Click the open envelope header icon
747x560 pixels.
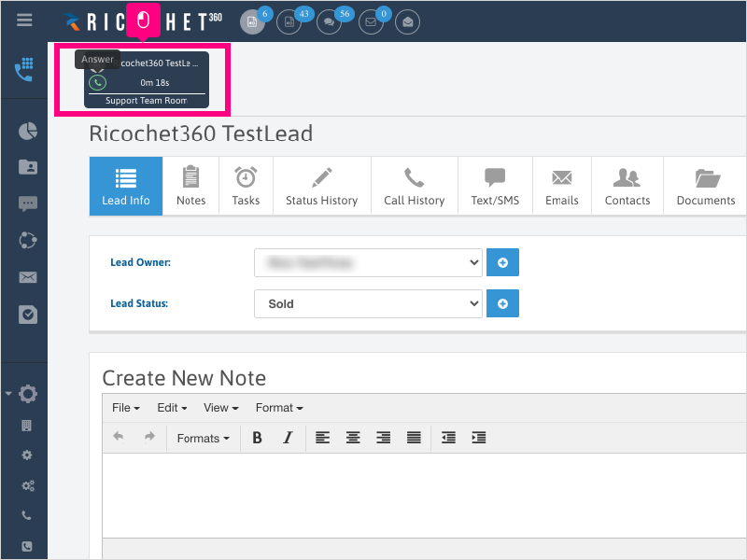(x=407, y=21)
